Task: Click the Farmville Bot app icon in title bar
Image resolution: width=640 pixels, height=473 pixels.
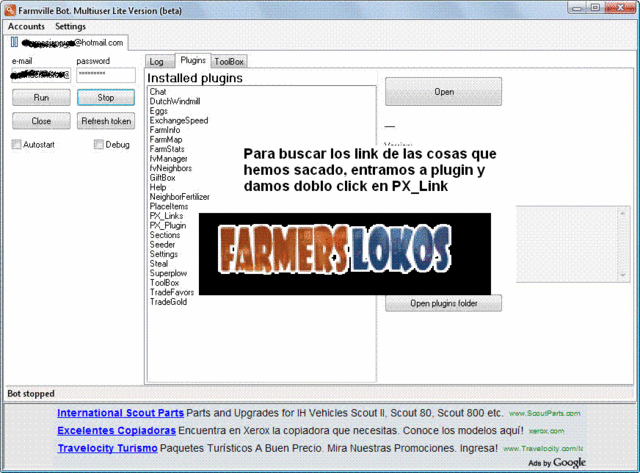Action: click(x=10, y=10)
